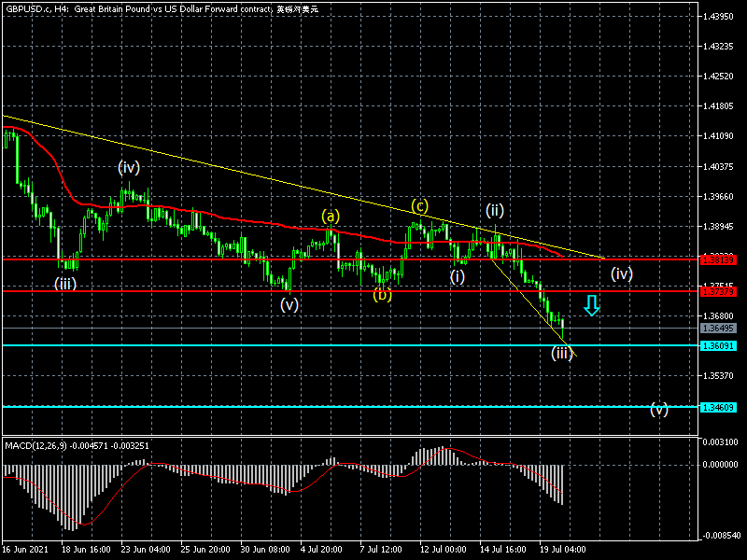This screenshot has width=747, height=560.
Task: Click the cyan 1.36091 price tag
Action: click(x=718, y=345)
